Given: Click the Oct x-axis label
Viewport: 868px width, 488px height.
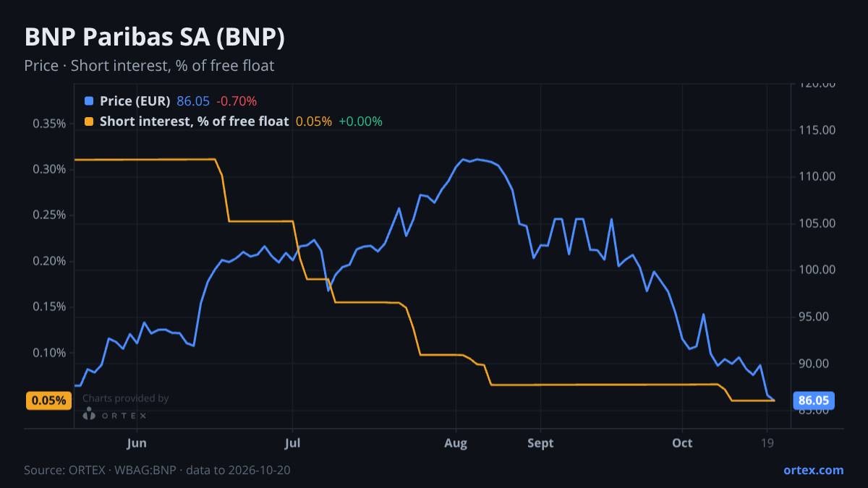Looking at the screenshot, I should (x=682, y=442).
